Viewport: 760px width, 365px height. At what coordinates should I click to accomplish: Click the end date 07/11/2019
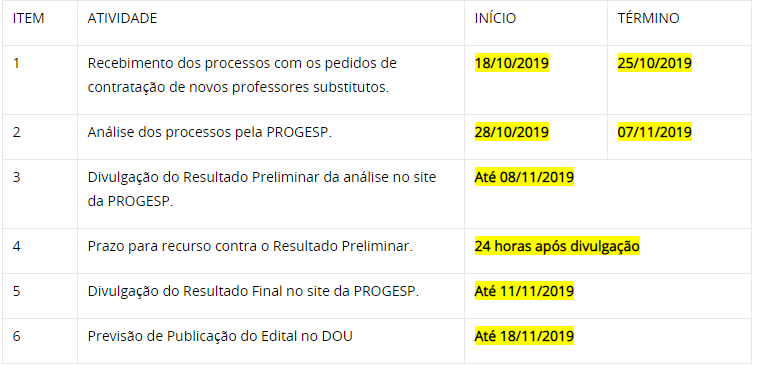click(x=655, y=132)
